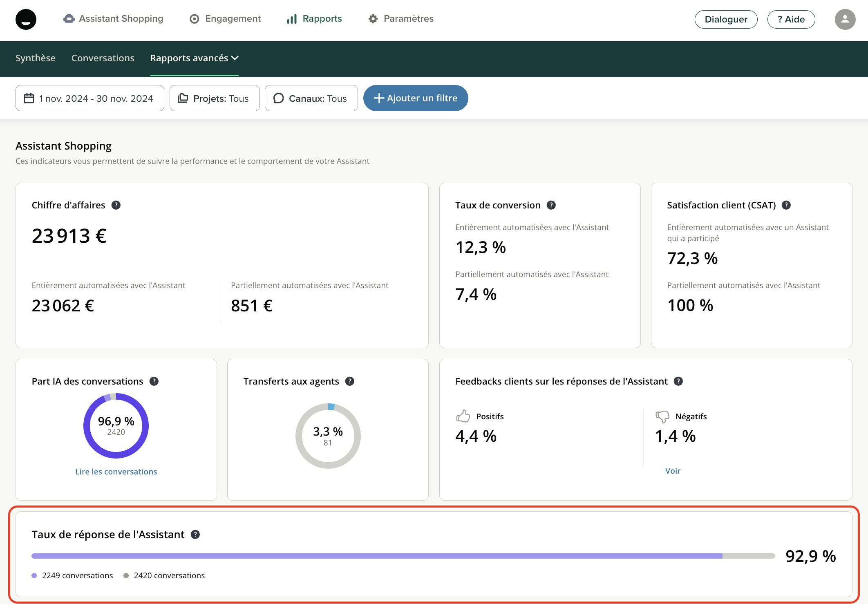
Task: Click the help icon beside Chiffre d'affaires
Action: pos(116,205)
